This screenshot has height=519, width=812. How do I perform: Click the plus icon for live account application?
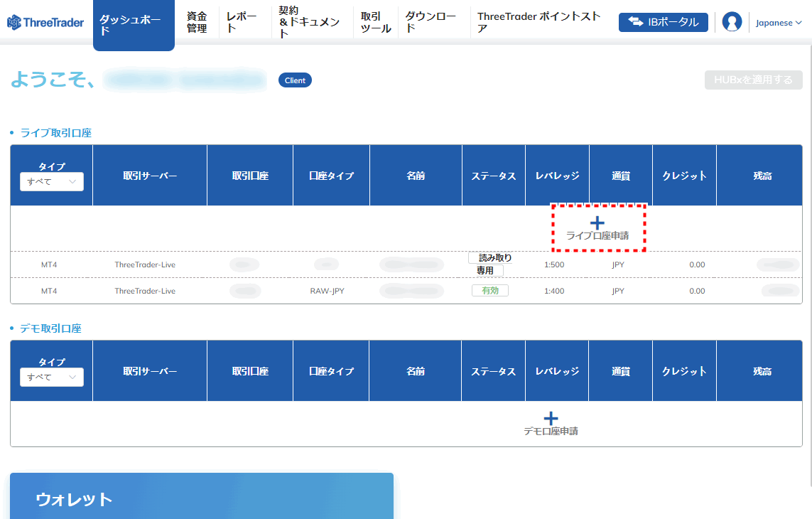(597, 223)
